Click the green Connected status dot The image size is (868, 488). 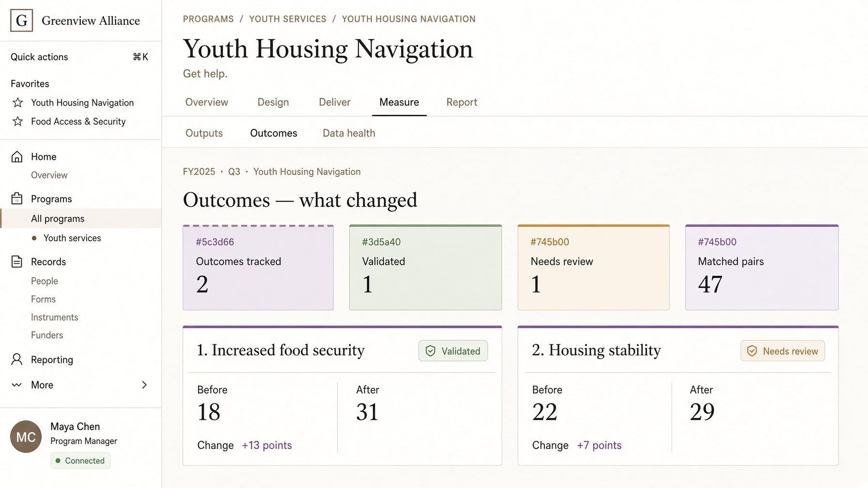[x=58, y=460]
